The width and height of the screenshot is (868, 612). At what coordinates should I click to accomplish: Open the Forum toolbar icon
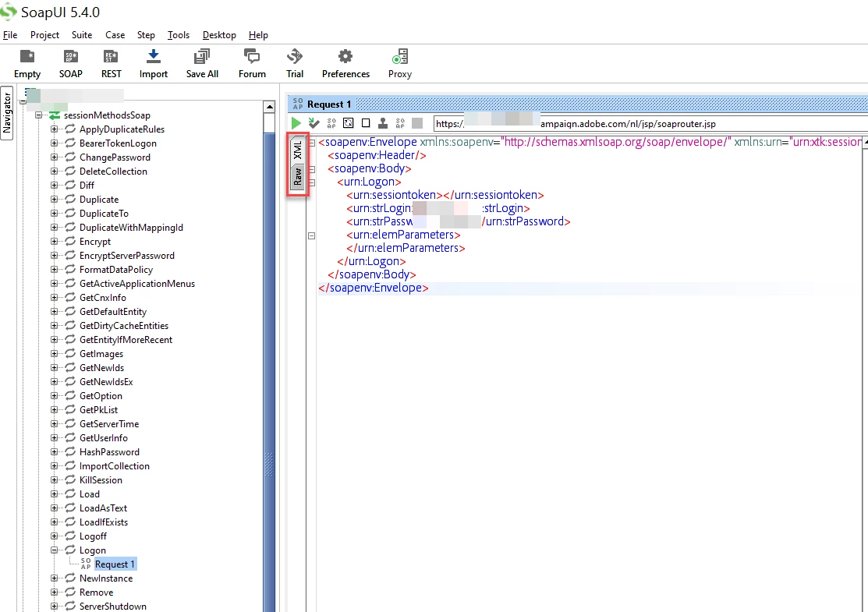[252, 56]
